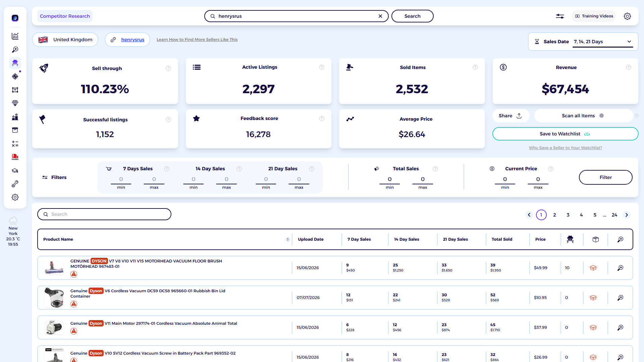The width and height of the screenshot is (644, 362).
Task: Show Sell through help tooltip
Action: pyautogui.click(x=168, y=68)
